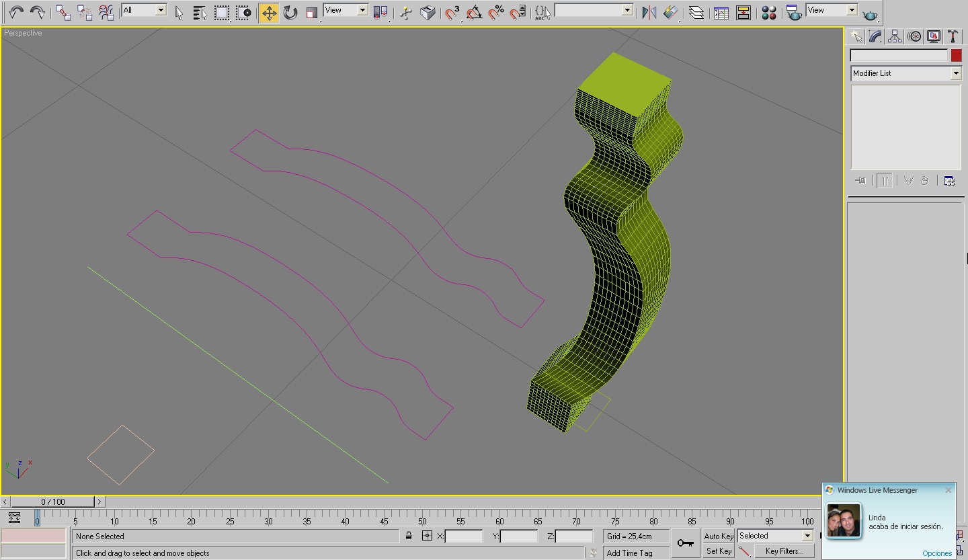Toggle the Percent Snap
This screenshot has height=560, width=968.
tap(496, 12)
